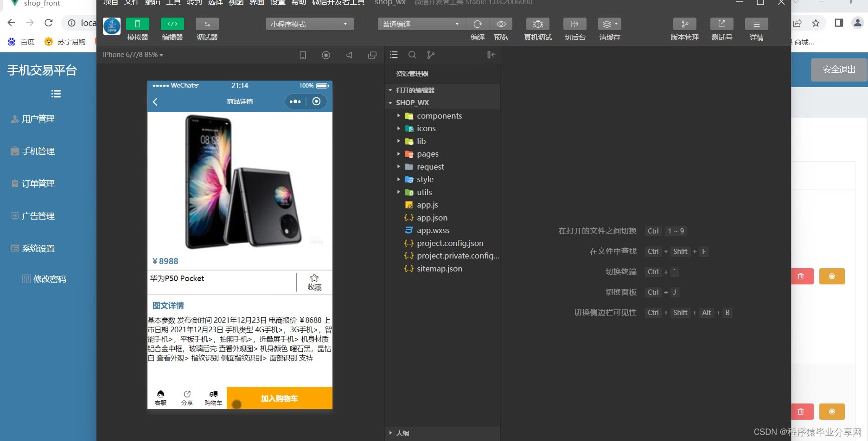This screenshot has height=441, width=868.
Task: Open the app.js file
Action: click(x=442, y=205)
